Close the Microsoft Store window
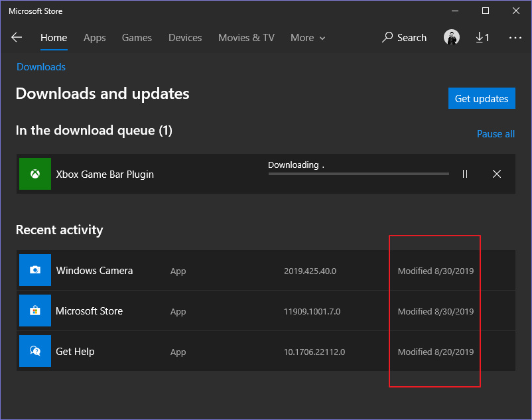The width and height of the screenshot is (532, 420). [x=515, y=11]
